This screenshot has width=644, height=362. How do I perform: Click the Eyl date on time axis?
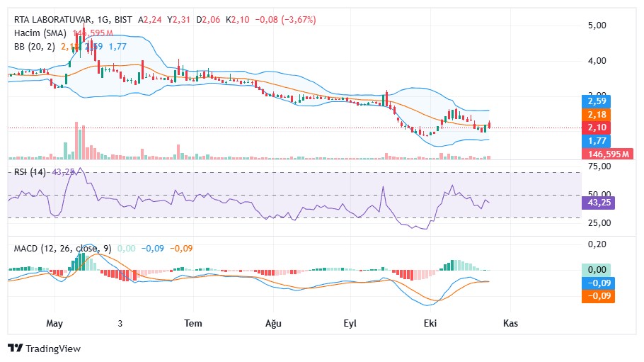point(350,323)
